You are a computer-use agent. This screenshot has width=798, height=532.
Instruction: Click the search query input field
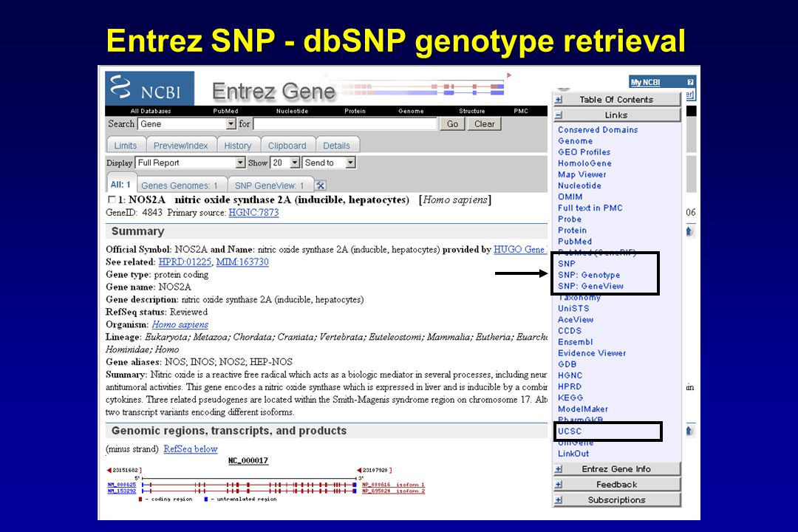click(x=345, y=123)
